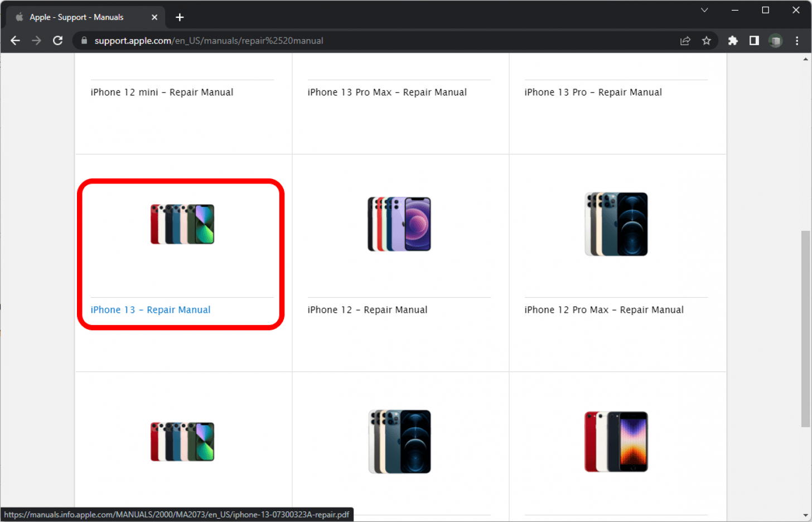Open the browser extensions puzzle icon

[733, 40]
